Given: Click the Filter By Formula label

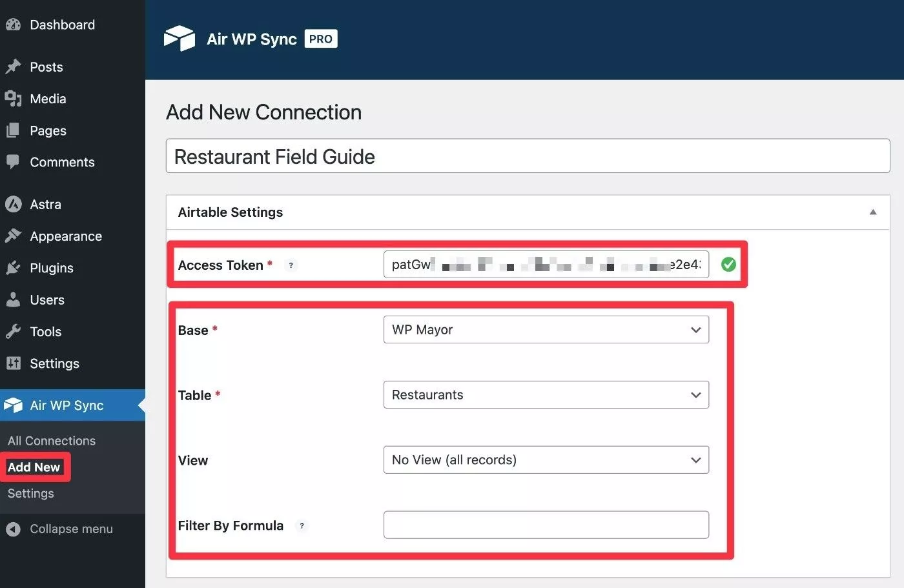Looking at the screenshot, I should click(x=231, y=526).
